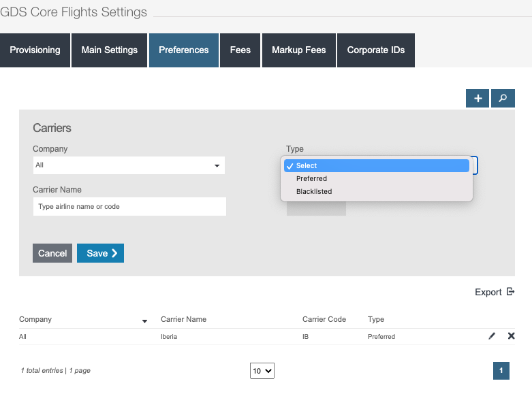Open search using the magnifier icon

pos(503,99)
